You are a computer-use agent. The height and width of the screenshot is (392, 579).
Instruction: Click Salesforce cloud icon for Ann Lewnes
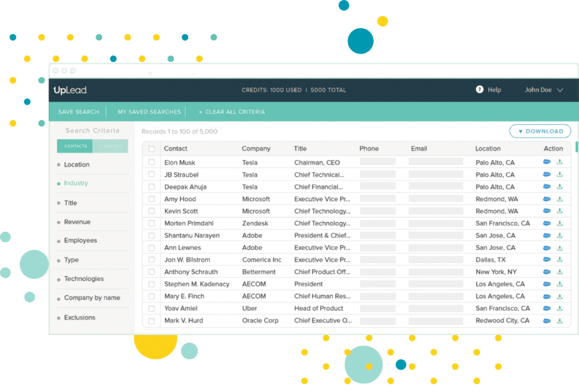pos(547,247)
